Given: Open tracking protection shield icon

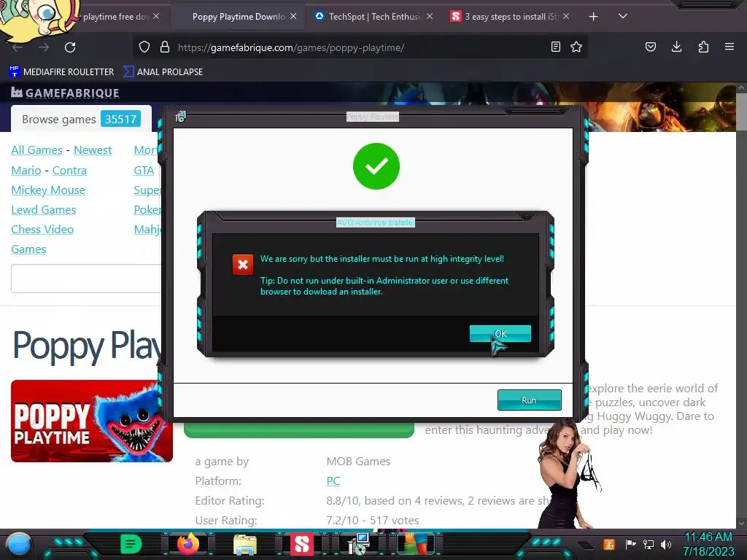Looking at the screenshot, I should pos(144,47).
